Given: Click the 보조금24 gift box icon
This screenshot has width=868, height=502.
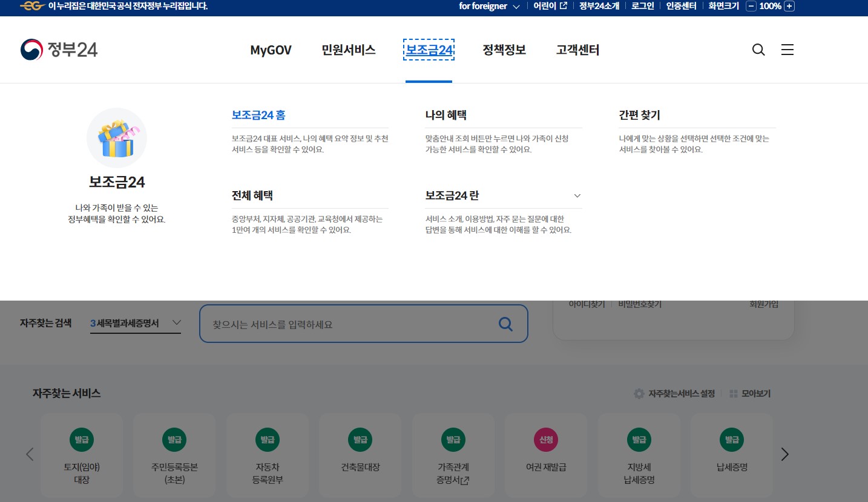Looking at the screenshot, I should click(117, 138).
